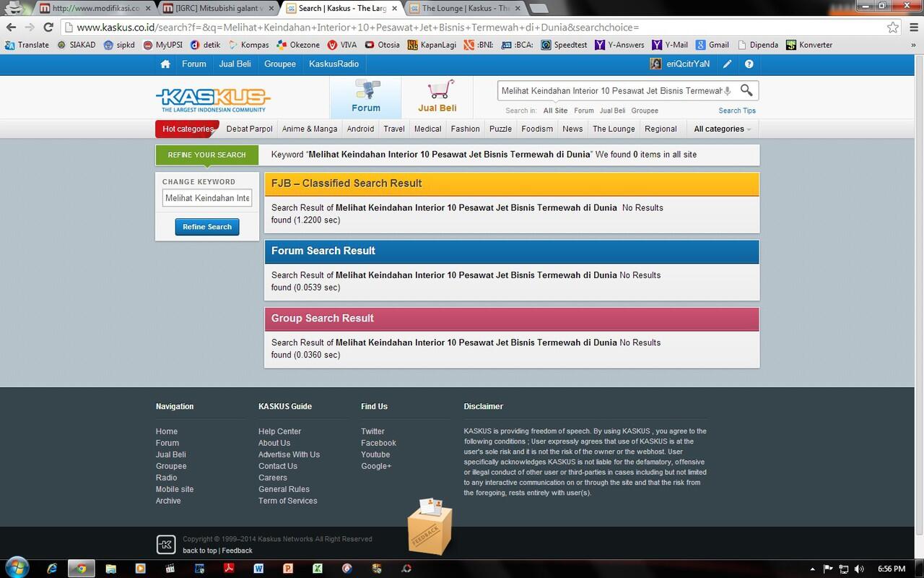Open the Speedtest bookmark
This screenshot has width=924, height=578.
tap(565, 45)
